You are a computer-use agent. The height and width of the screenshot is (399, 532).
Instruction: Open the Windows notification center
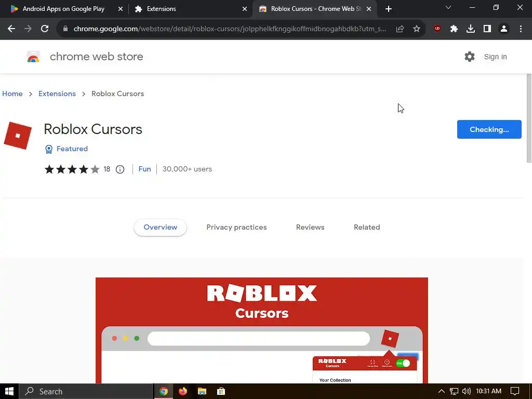click(x=515, y=391)
